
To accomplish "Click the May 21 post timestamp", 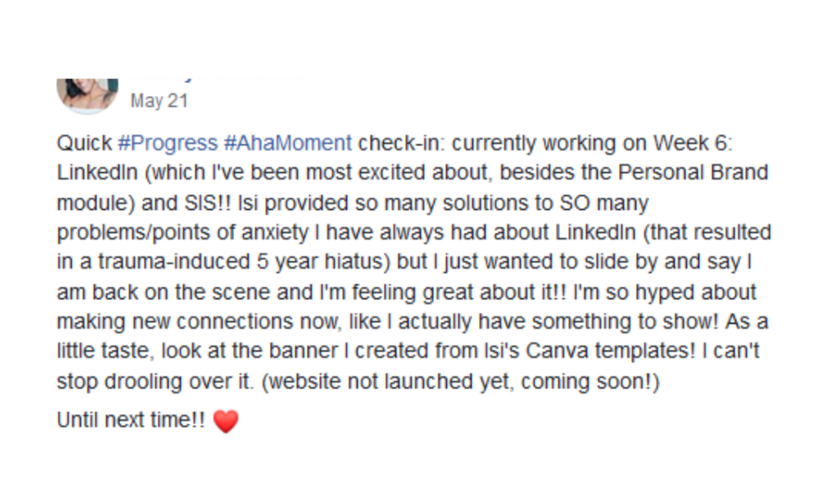I will point(159,101).
